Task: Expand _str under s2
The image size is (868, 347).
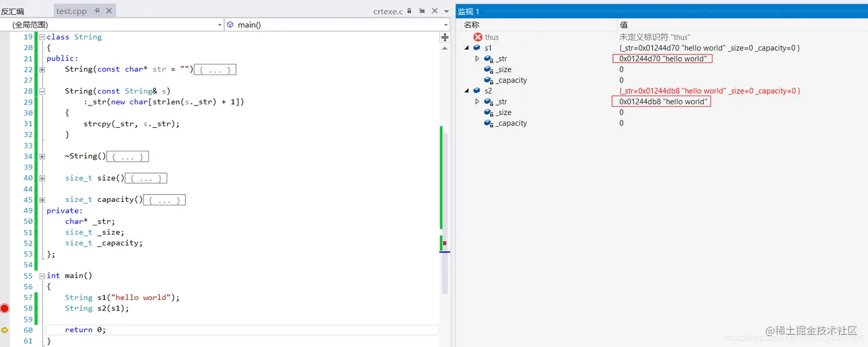Action: [477, 102]
